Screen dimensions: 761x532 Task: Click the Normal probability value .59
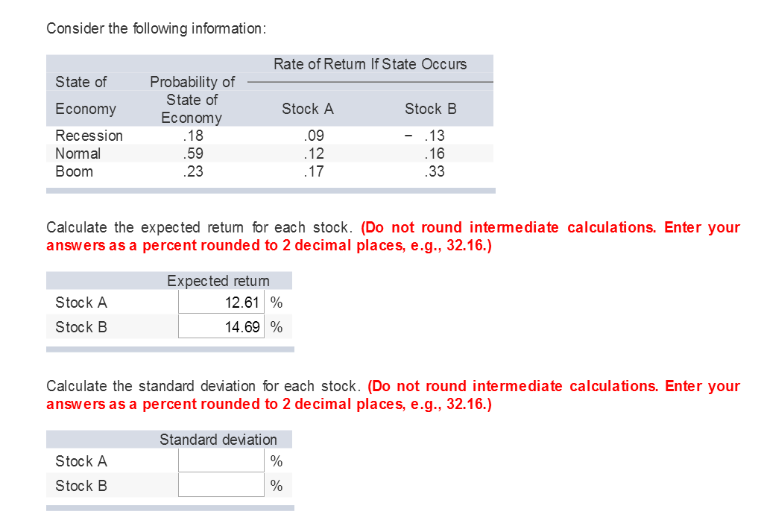click(x=192, y=153)
